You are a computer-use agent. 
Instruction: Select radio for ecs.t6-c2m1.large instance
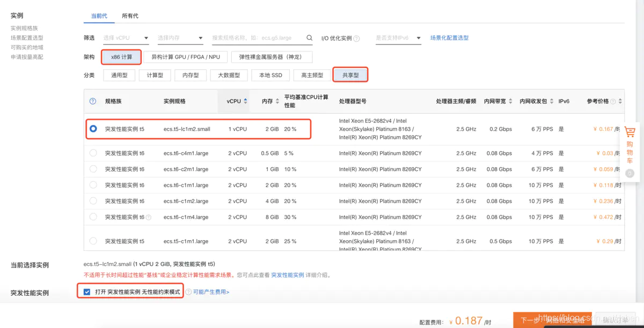[x=93, y=169]
